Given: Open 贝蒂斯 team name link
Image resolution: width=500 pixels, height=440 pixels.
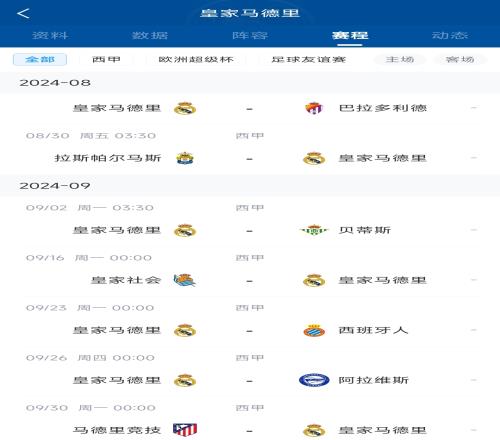Looking at the screenshot, I should click(364, 230).
